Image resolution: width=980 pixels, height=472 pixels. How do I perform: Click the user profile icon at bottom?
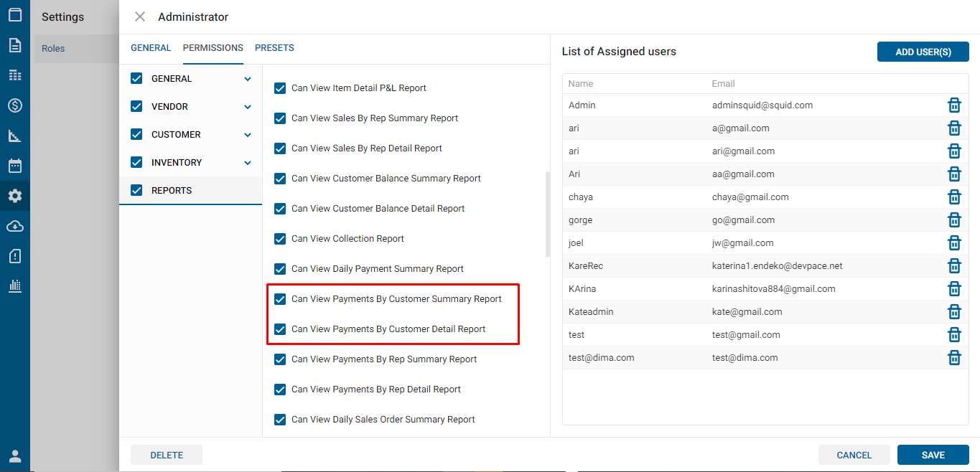[x=15, y=456]
